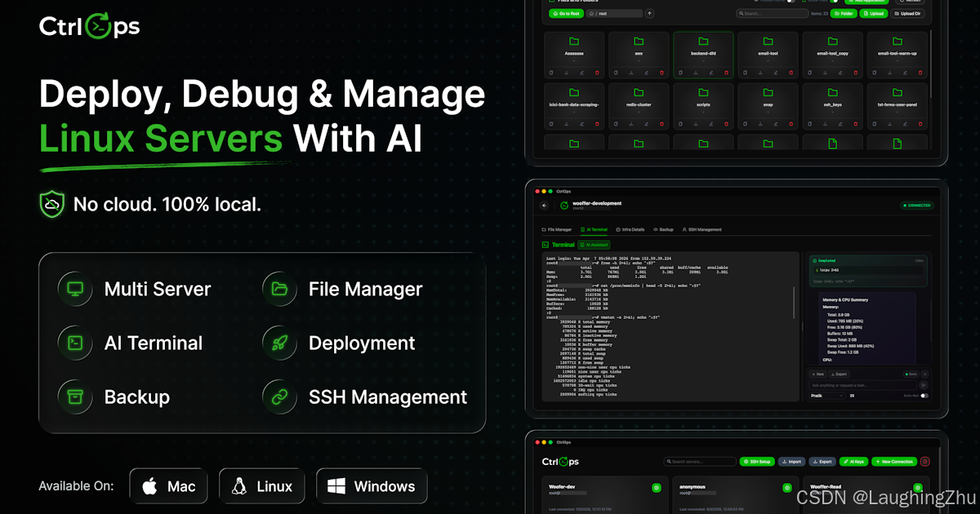Click Export button in AI assistant panel

click(x=839, y=374)
